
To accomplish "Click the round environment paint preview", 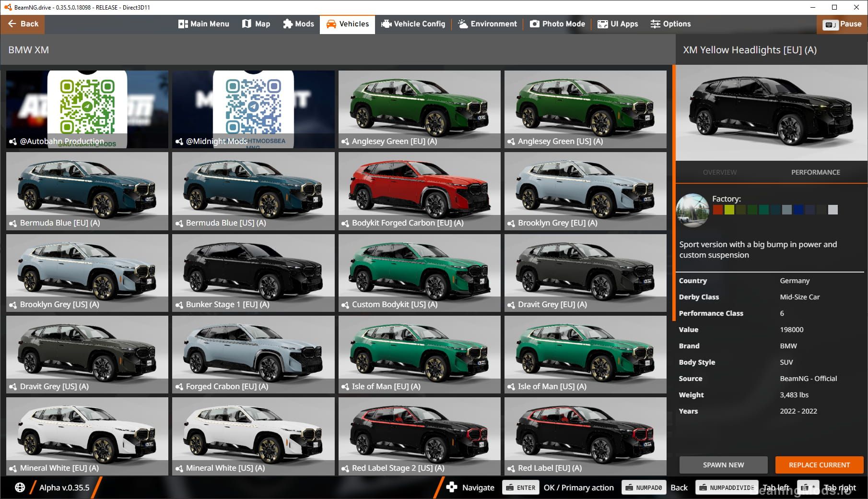I will point(692,210).
